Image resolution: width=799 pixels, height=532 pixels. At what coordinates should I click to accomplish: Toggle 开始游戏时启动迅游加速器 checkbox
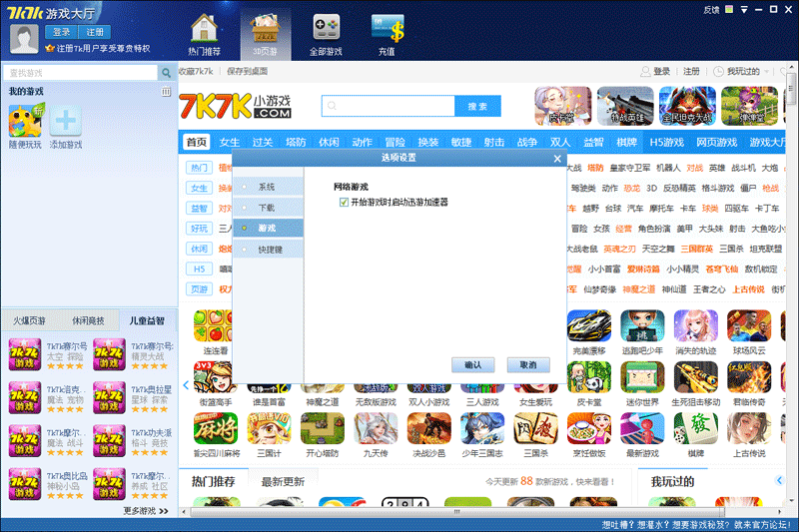[x=344, y=202]
